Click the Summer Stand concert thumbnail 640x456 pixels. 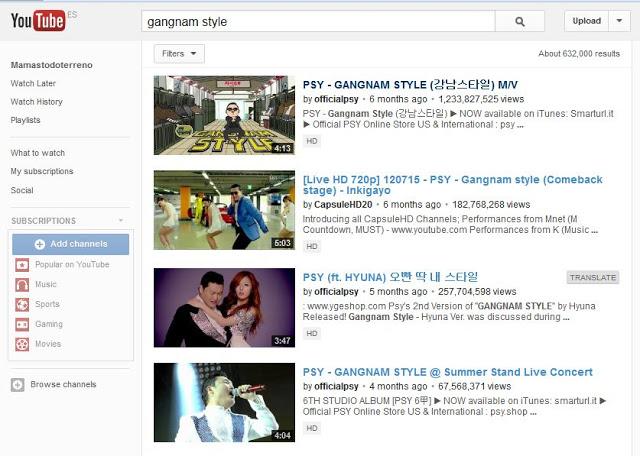224,403
